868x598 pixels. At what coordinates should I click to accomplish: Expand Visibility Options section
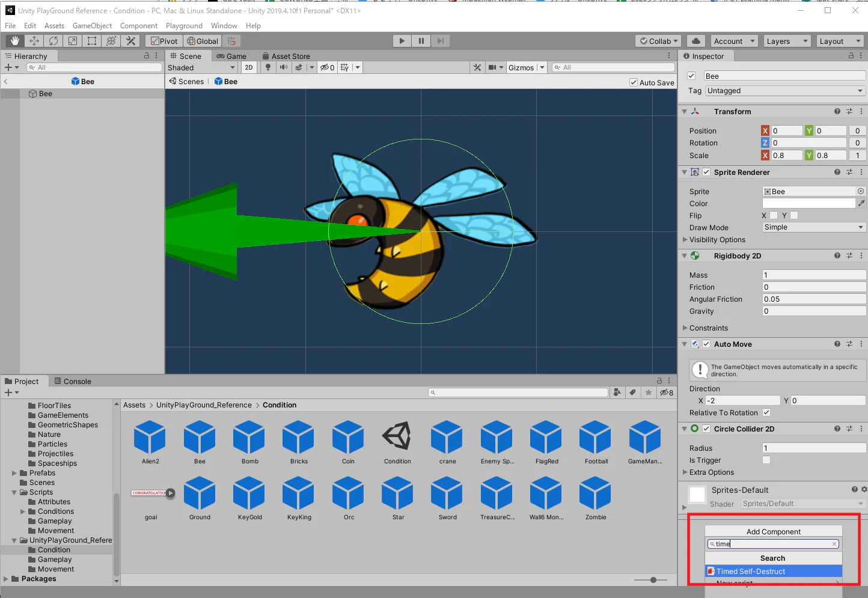[717, 240]
